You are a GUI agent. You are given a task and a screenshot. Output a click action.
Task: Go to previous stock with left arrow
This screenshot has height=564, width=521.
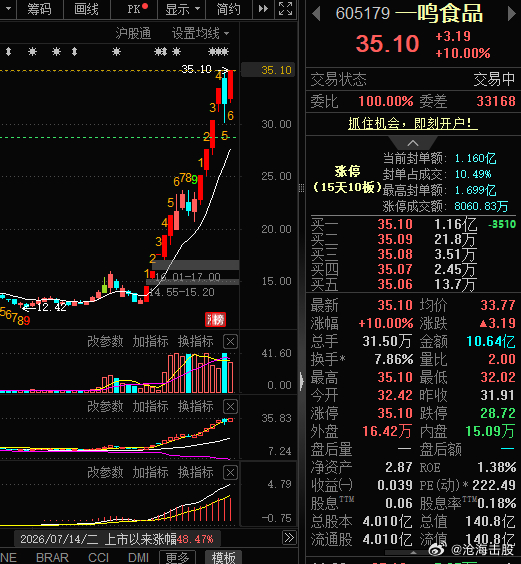316,14
